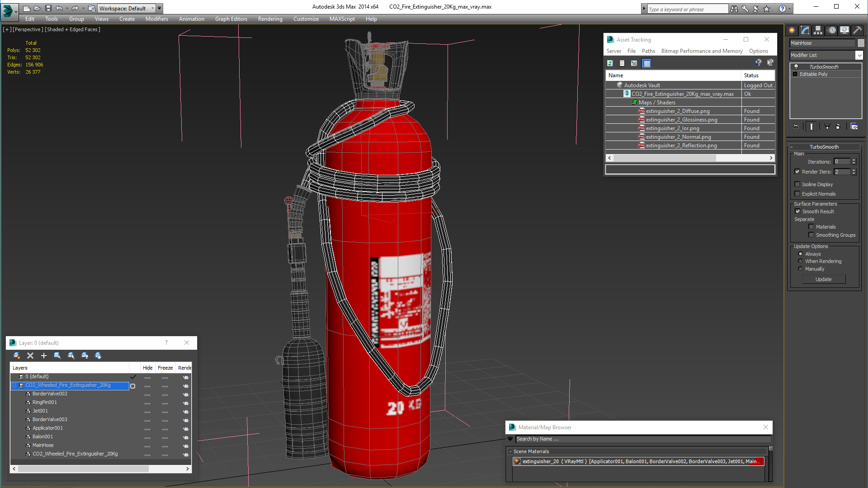Click Freeze/Unfreeze All Layers icon
This screenshot has height=488, width=868.
click(x=98, y=356)
